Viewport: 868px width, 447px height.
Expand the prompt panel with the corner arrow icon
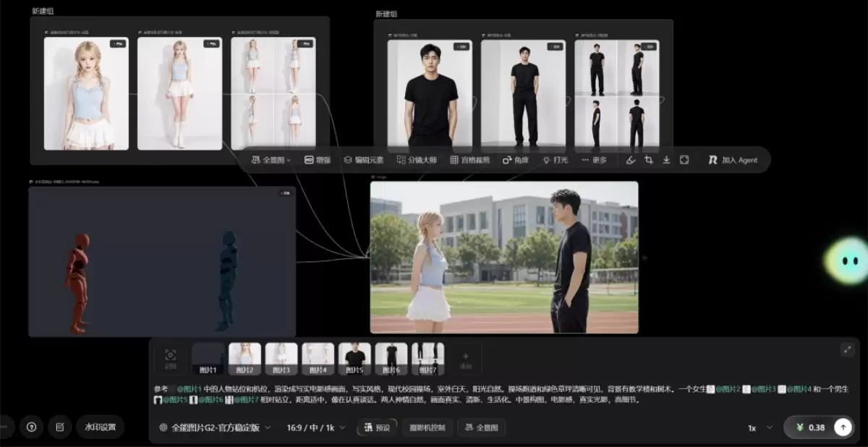click(x=847, y=349)
